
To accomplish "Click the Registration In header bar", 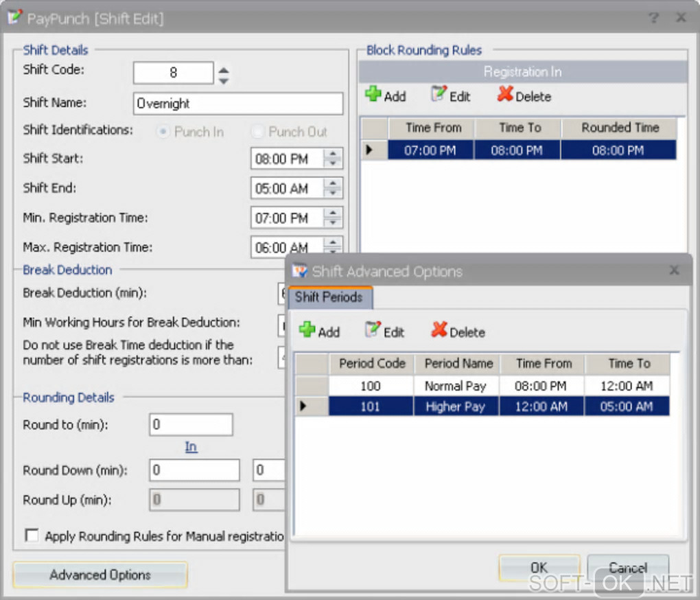I will (523, 71).
